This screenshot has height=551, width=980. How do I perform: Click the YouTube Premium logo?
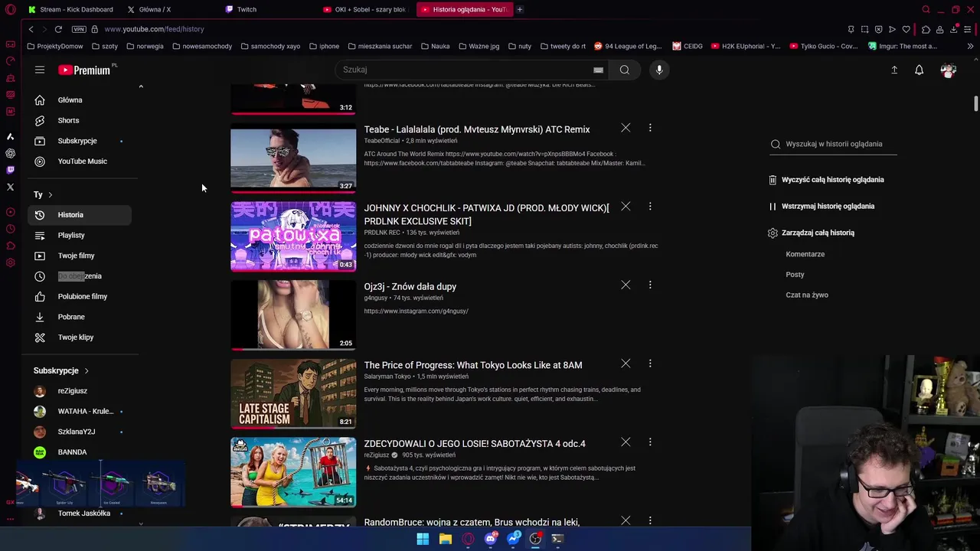[86, 70]
